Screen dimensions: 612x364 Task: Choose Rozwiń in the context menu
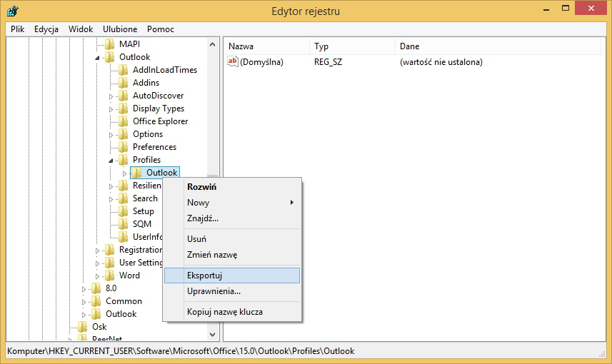232,187
